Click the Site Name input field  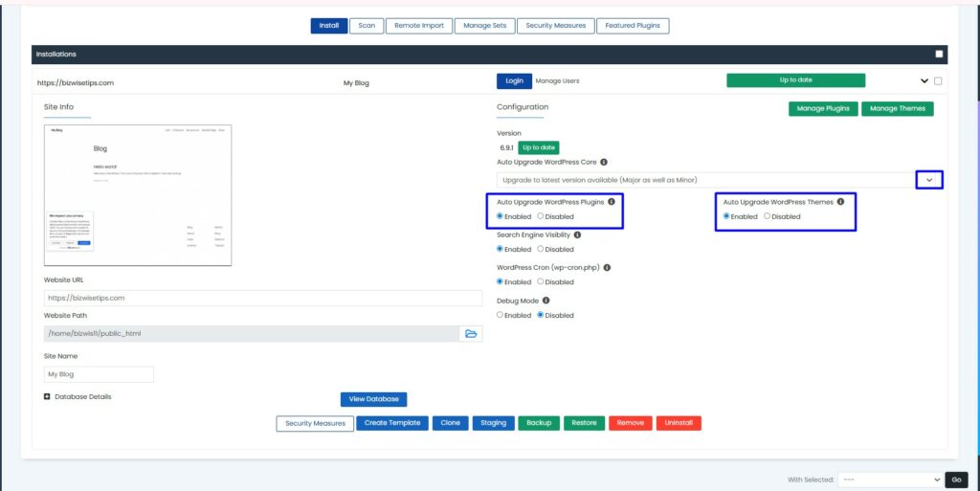tap(99, 374)
